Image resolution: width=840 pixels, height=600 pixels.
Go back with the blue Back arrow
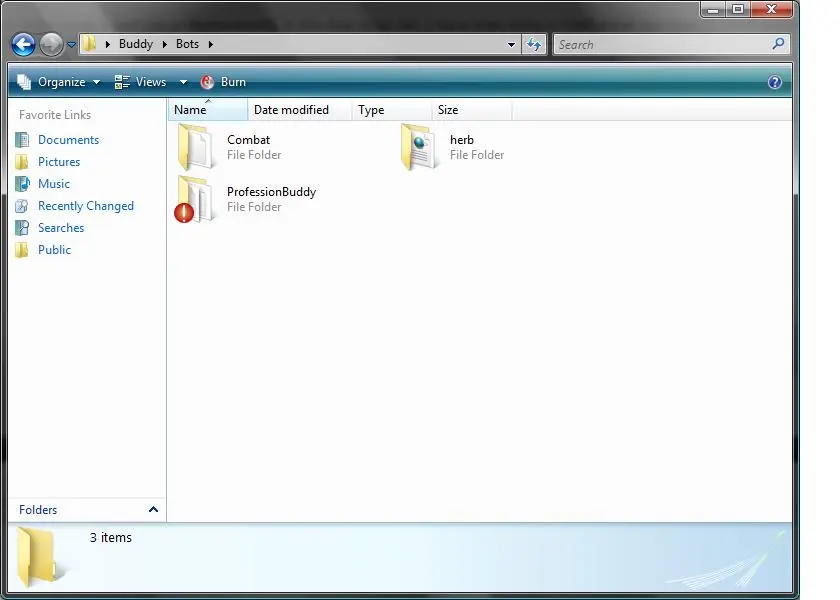click(x=24, y=44)
